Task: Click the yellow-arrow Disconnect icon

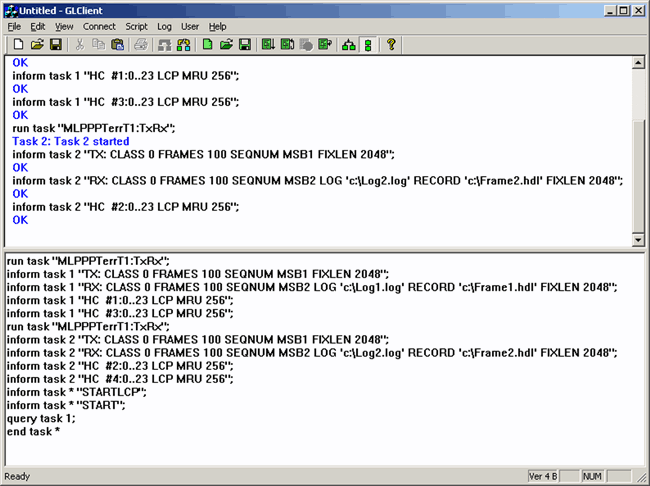Action: pos(184,44)
